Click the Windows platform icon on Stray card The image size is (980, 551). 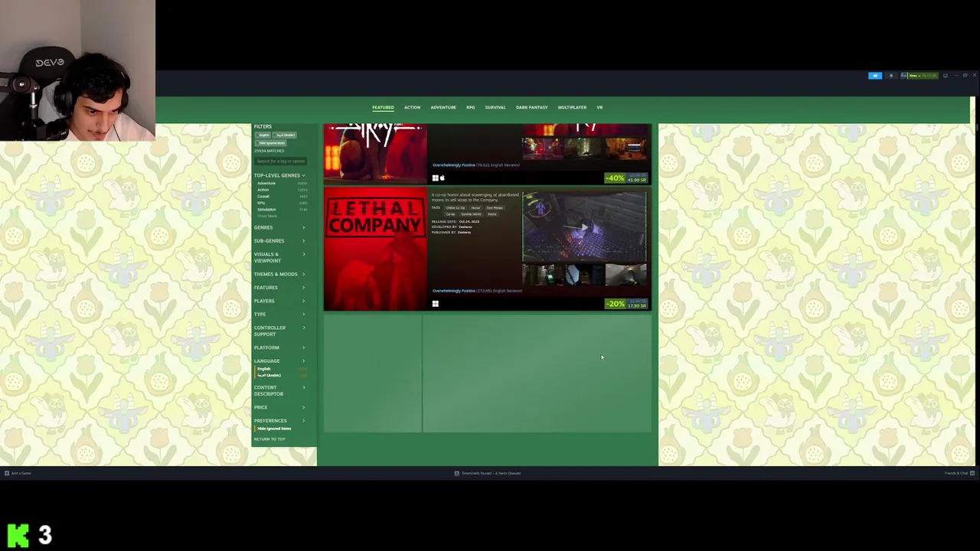(435, 178)
